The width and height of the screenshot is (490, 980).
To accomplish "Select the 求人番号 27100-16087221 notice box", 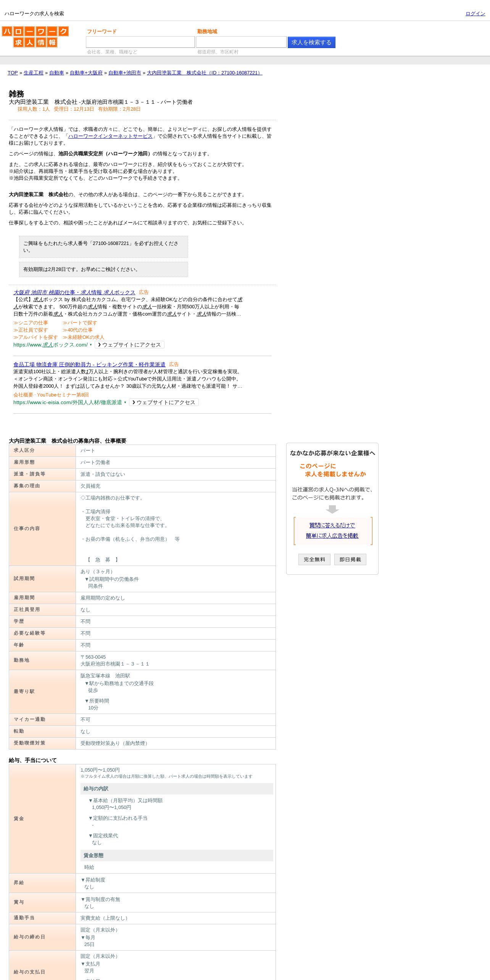I will coord(103,247).
